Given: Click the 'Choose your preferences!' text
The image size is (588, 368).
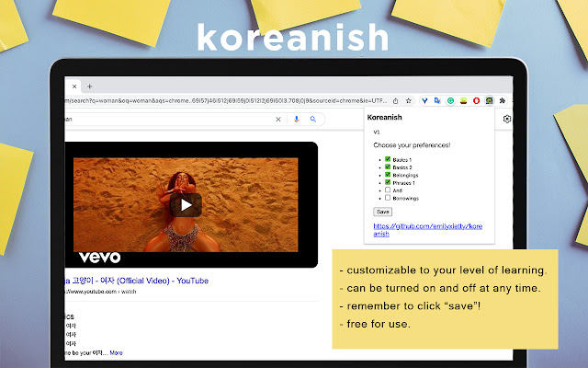Looking at the screenshot, I should pos(412,145).
